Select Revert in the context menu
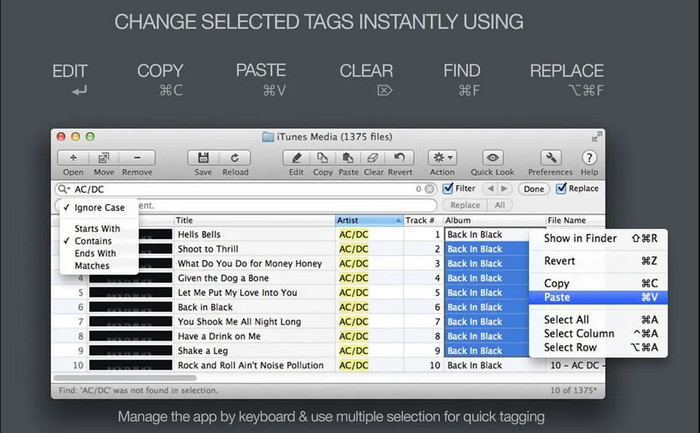The height and width of the screenshot is (433, 700). pos(598,261)
